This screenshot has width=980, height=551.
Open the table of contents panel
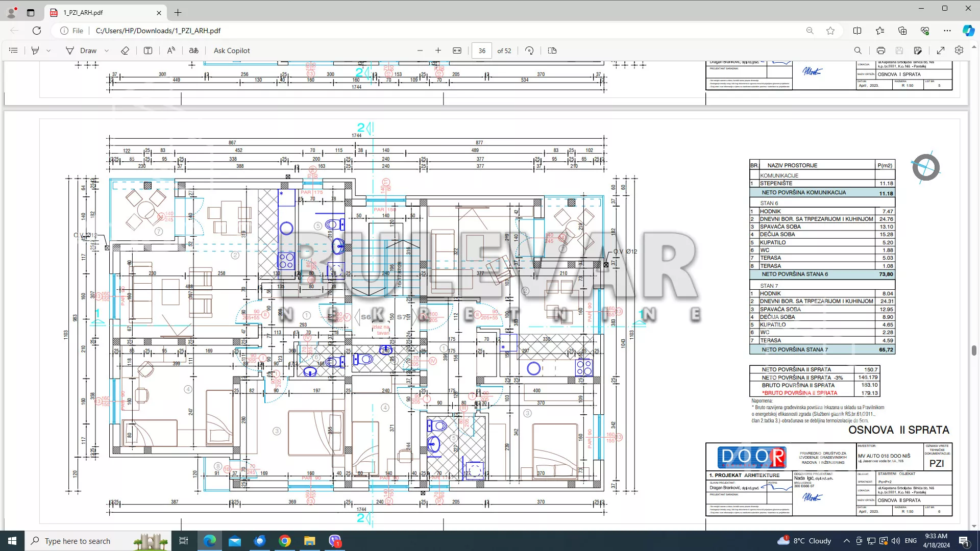(13, 51)
